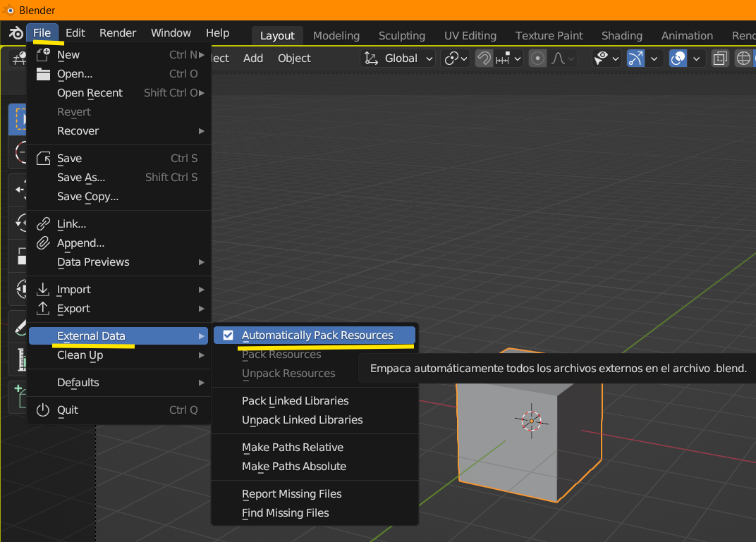The image size is (756, 542).
Task: Choose Save As from File menu
Action: 121,178
